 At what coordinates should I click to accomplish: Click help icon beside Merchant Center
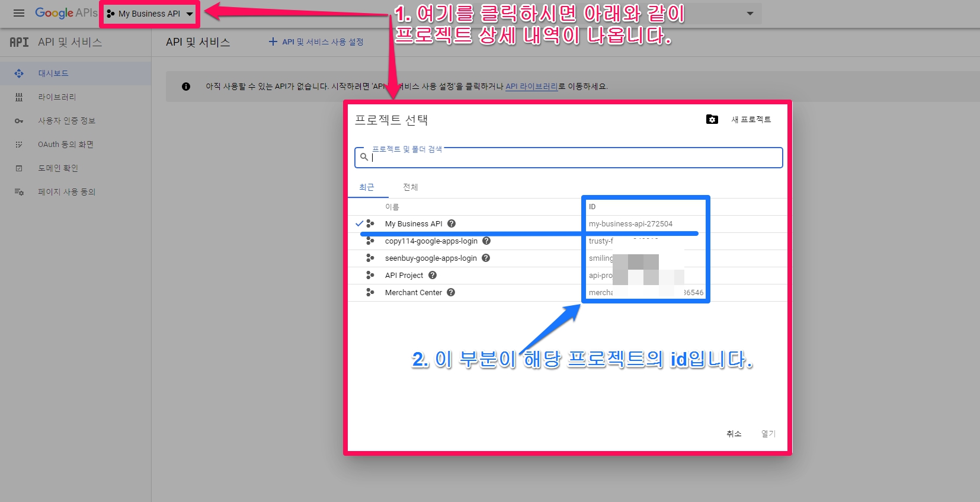click(x=451, y=292)
